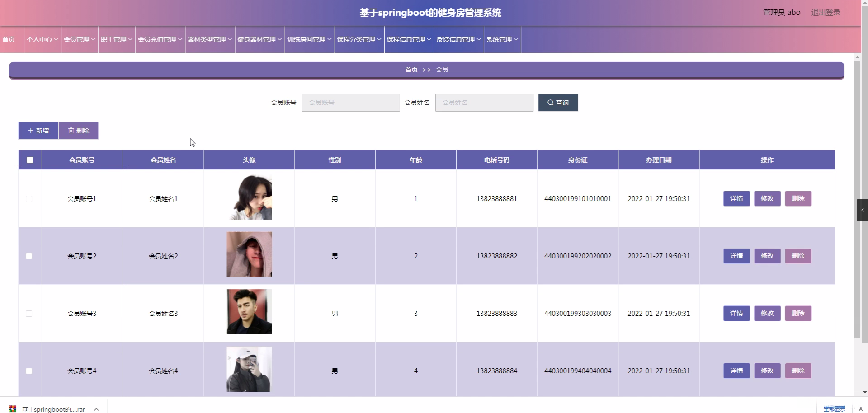This screenshot has width=868, height=413.
Task: View 详情 for 会员账号3
Action: click(x=736, y=313)
